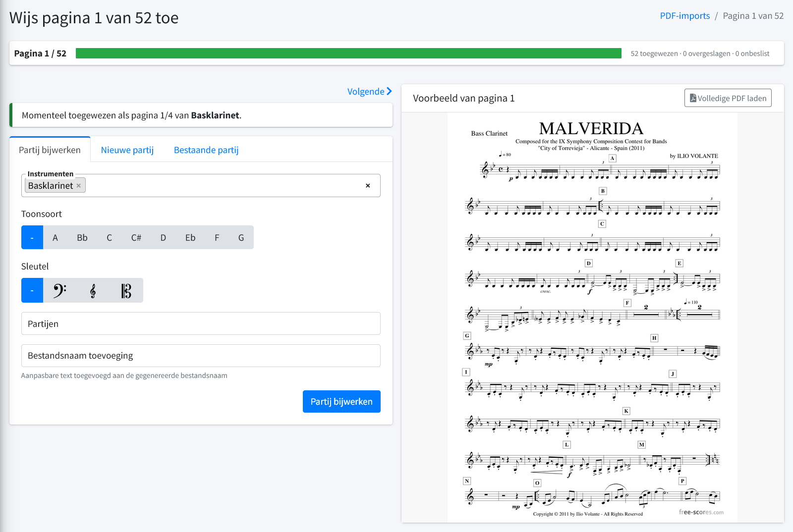Select the alto C clef option
This screenshot has height=532, width=793.
(126, 290)
